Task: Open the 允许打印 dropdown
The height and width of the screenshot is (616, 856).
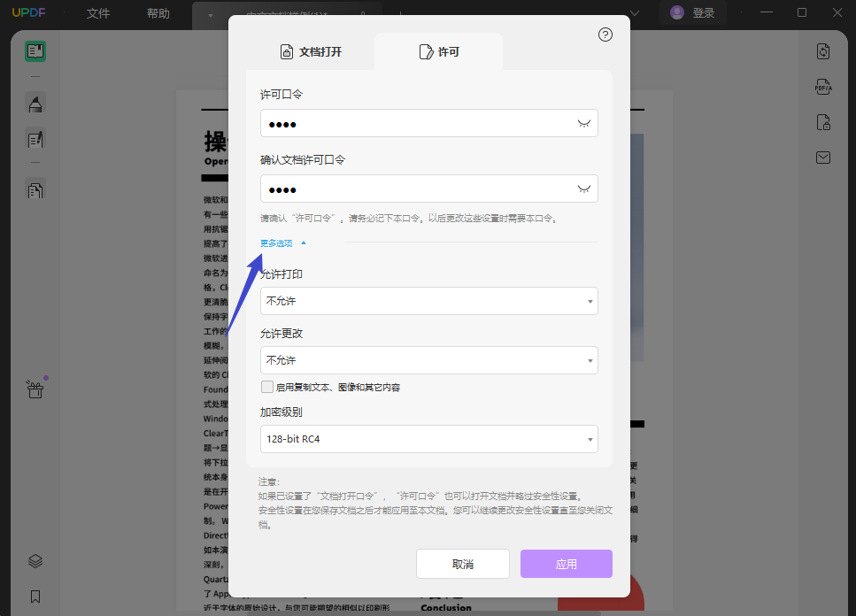Action: tap(428, 301)
